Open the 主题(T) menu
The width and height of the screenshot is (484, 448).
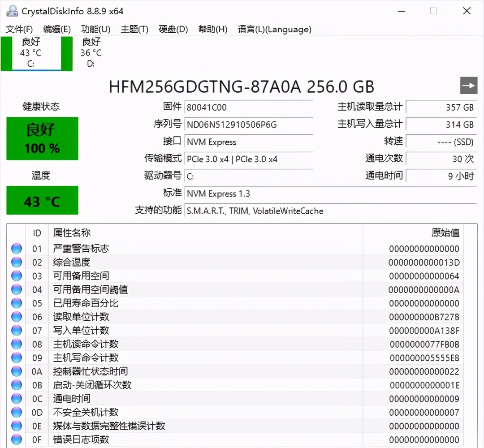[x=134, y=30]
